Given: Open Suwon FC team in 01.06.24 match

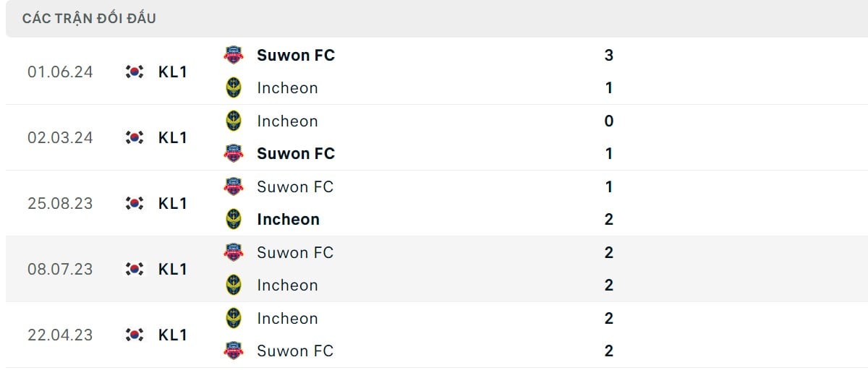Looking at the screenshot, I should 295,55.
